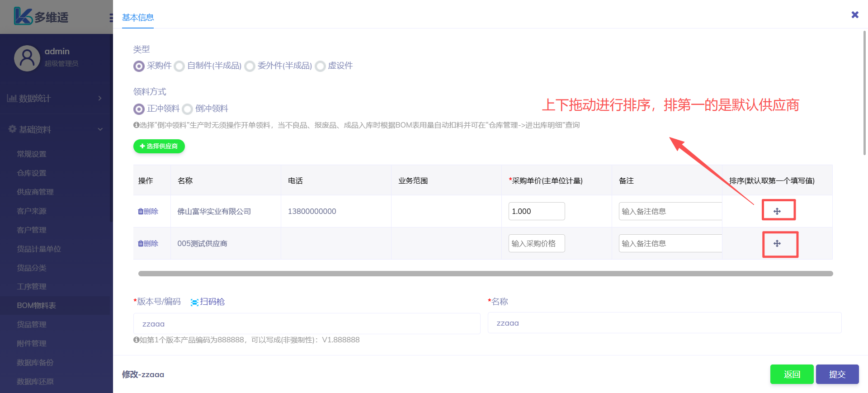This screenshot has height=393, width=868.
Task: Open 供应商管理 in the sidebar
Action: click(35, 192)
